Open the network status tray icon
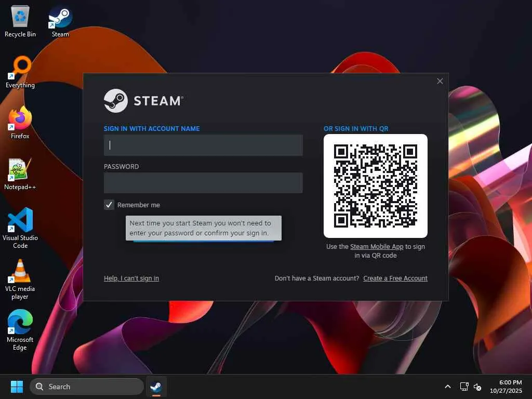Viewport: 532px width, 399px height. pos(464,387)
